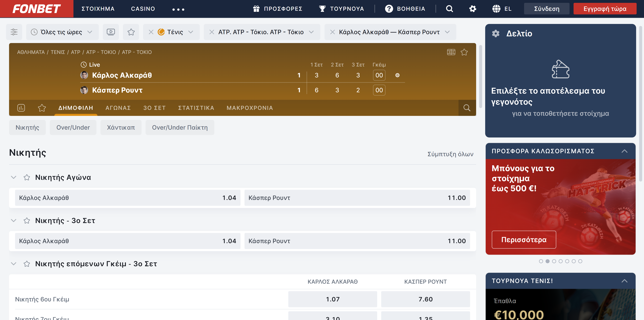This screenshot has width=644, height=320.
Task: Toggle live video streams filter icon
Action: (x=111, y=32)
